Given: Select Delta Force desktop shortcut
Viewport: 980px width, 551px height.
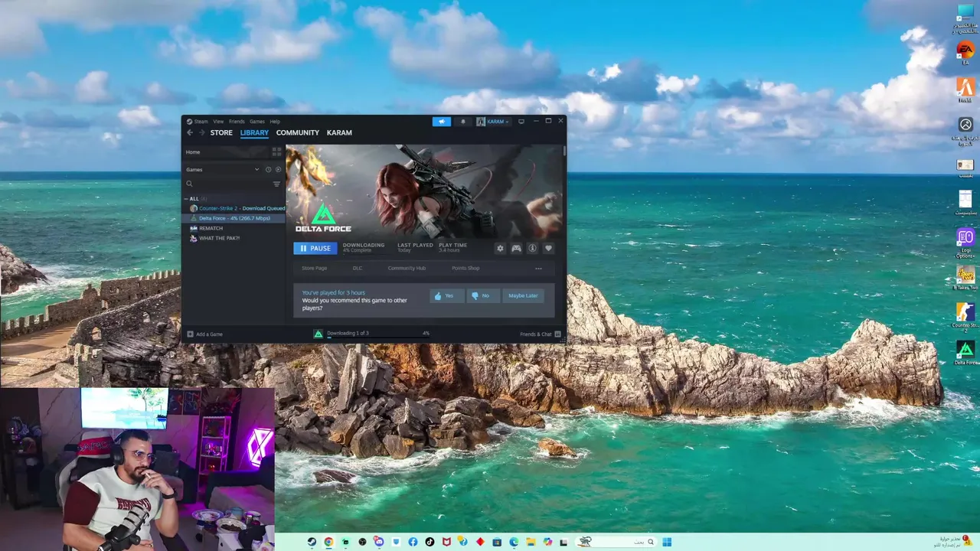Looking at the screenshot, I should pyautogui.click(x=965, y=353).
